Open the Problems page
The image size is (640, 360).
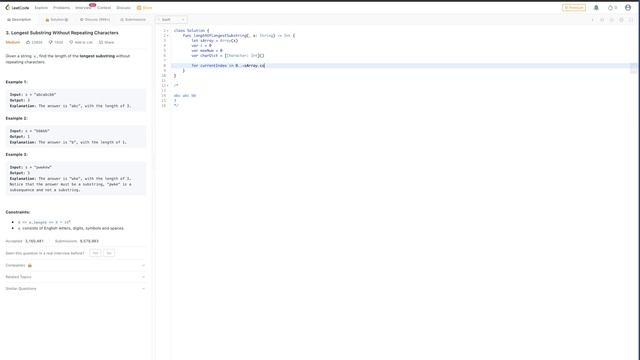pyautogui.click(x=61, y=8)
